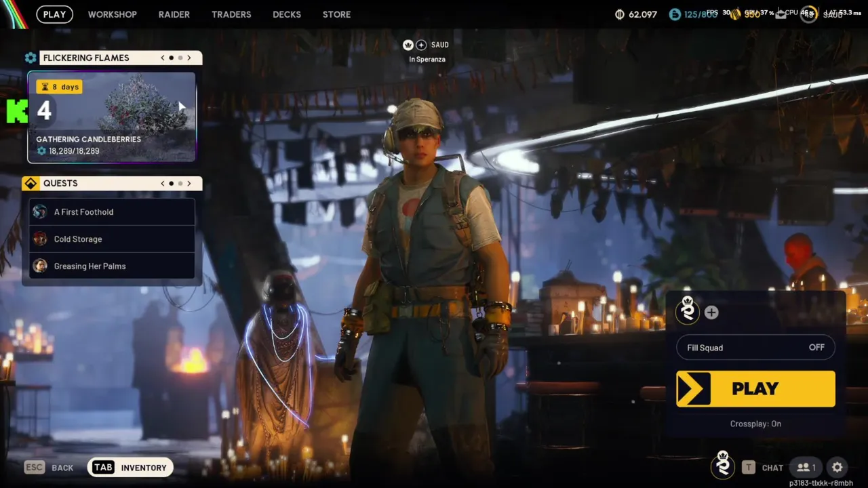868x488 pixels.
Task: Click the 125/800 token balance
Action: pyautogui.click(x=701, y=14)
